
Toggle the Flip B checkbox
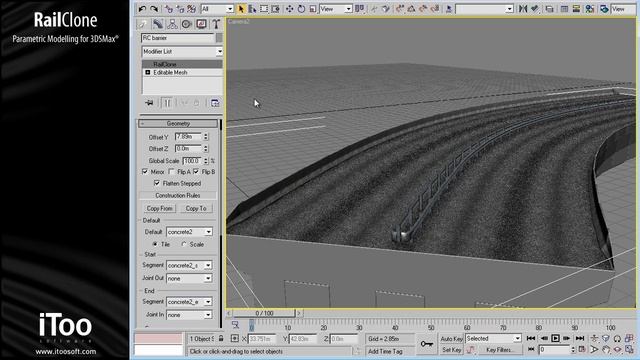point(196,172)
